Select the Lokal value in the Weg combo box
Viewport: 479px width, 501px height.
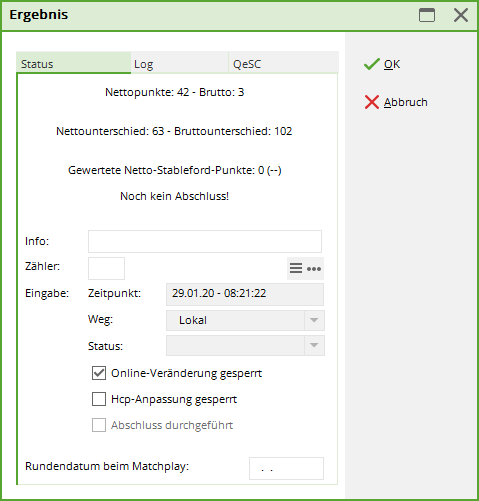[x=235, y=320]
